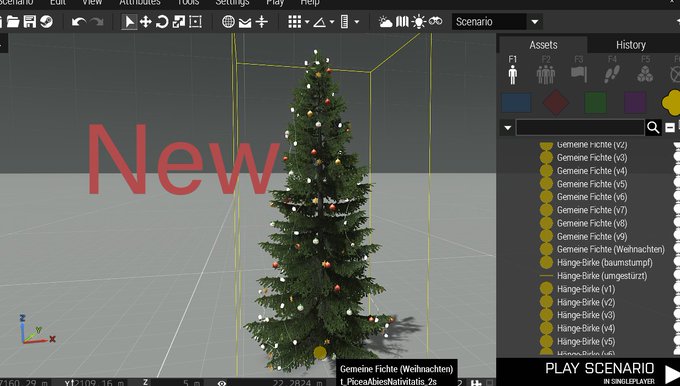Publish to Steam Workshop icon

[46, 22]
